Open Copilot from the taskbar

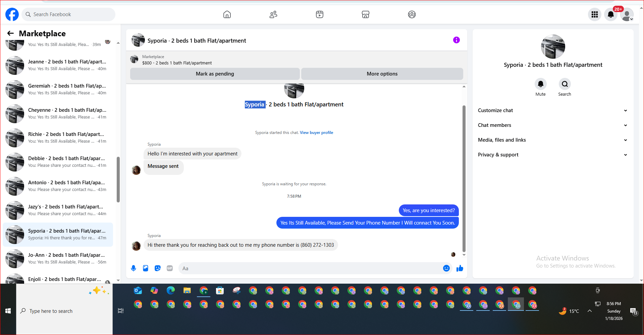[x=154, y=291]
